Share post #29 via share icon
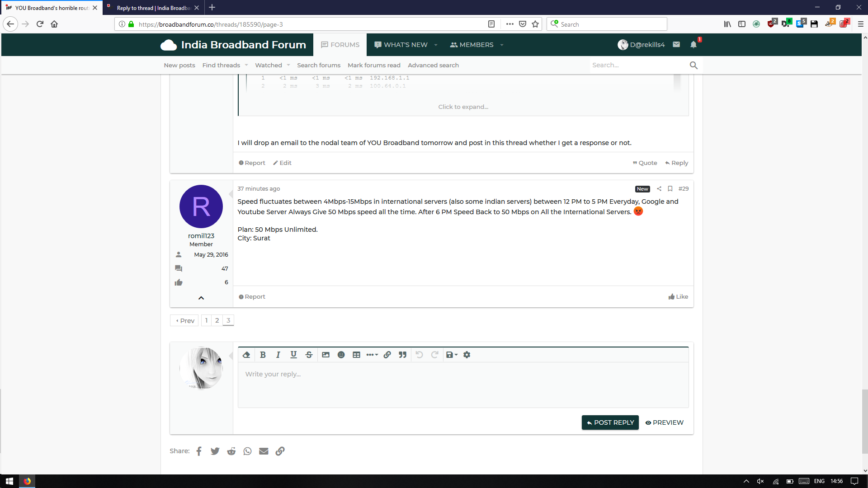The height and width of the screenshot is (488, 868). pyautogui.click(x=659, y=189)
